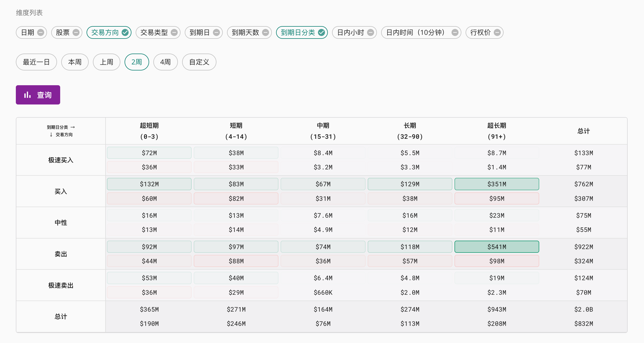Disable the 交易方向 dimension chip
Image resolution: width=644 pixels, height=343 pixels.
click(x=109, y=32)
